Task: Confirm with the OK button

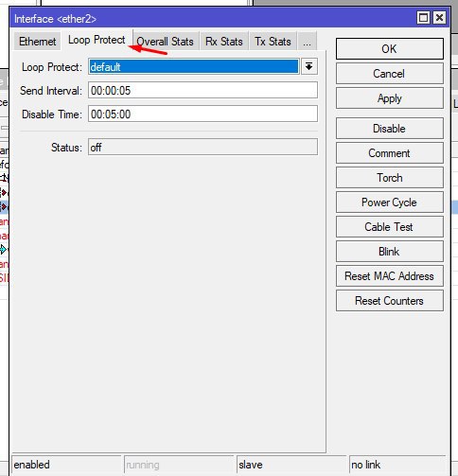Action: 390,49
